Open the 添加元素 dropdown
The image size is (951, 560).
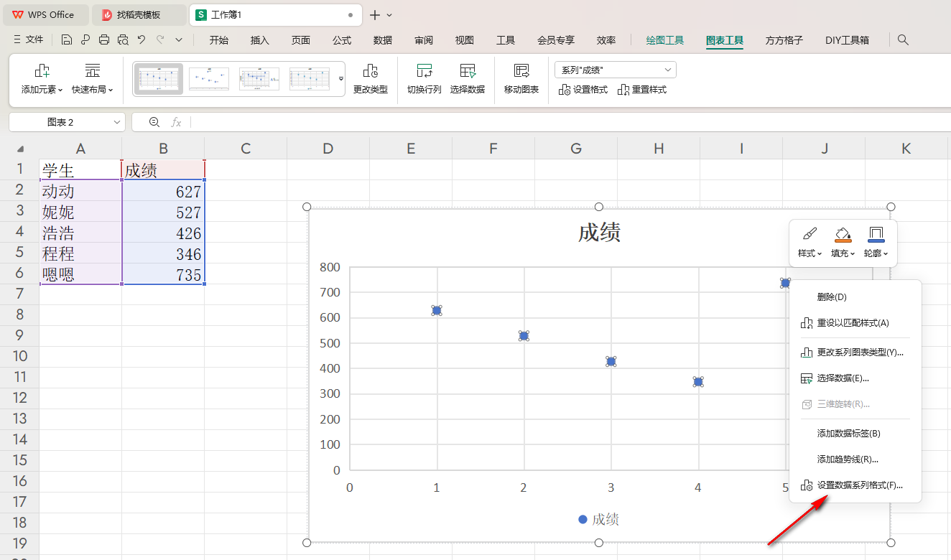coord(42,80)
